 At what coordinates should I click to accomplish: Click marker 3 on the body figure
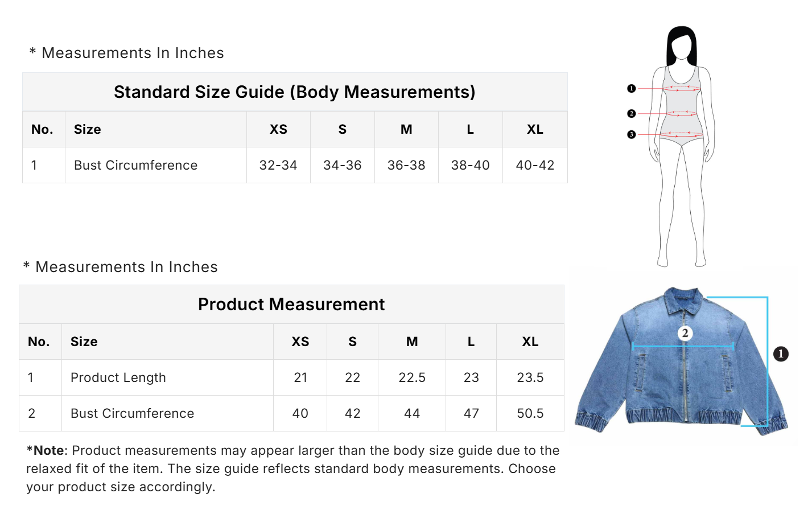point(631,135)
